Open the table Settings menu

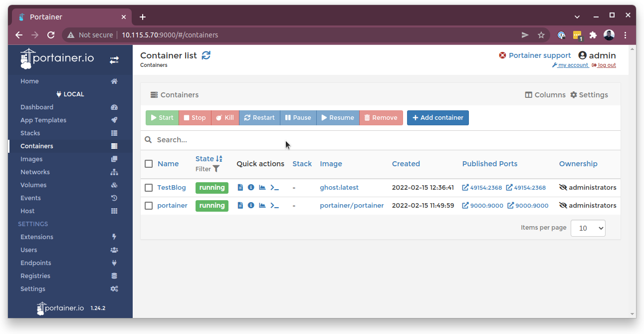(x=589, y=95)
